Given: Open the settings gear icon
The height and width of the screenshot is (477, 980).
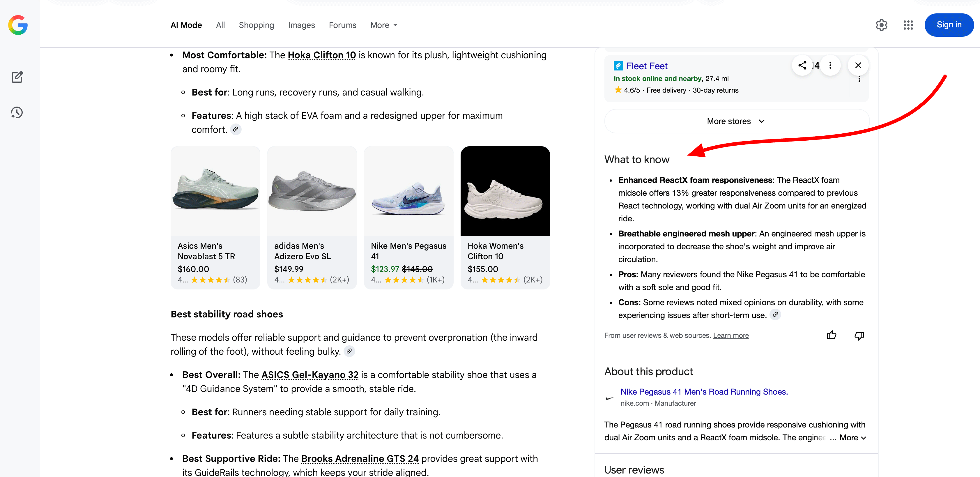Looking at the screenshot, I should pyautogui.click(x=881, y=25).
